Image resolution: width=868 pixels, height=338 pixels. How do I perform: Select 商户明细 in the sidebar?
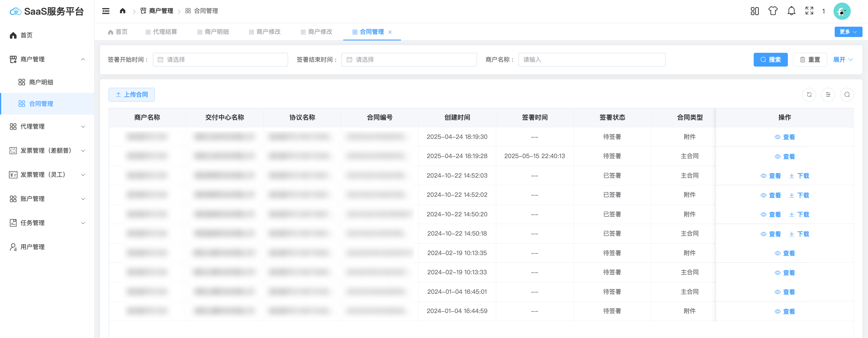coord(41,82)
